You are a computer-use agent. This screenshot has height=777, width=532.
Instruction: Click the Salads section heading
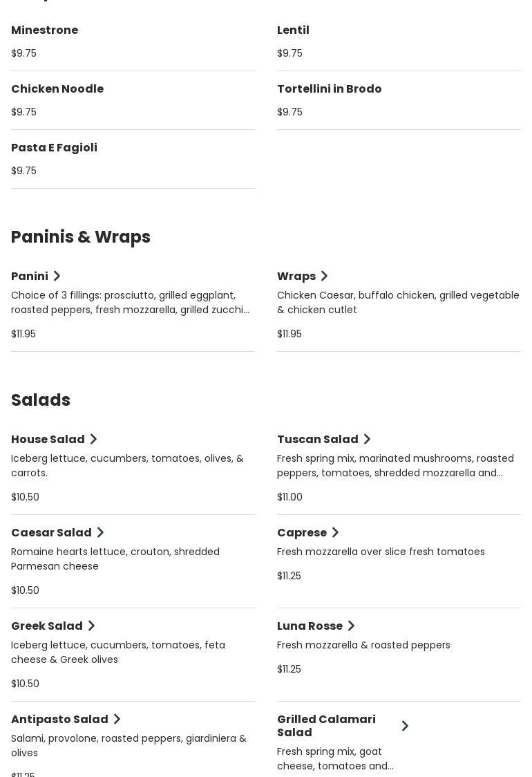click(41, 400)
